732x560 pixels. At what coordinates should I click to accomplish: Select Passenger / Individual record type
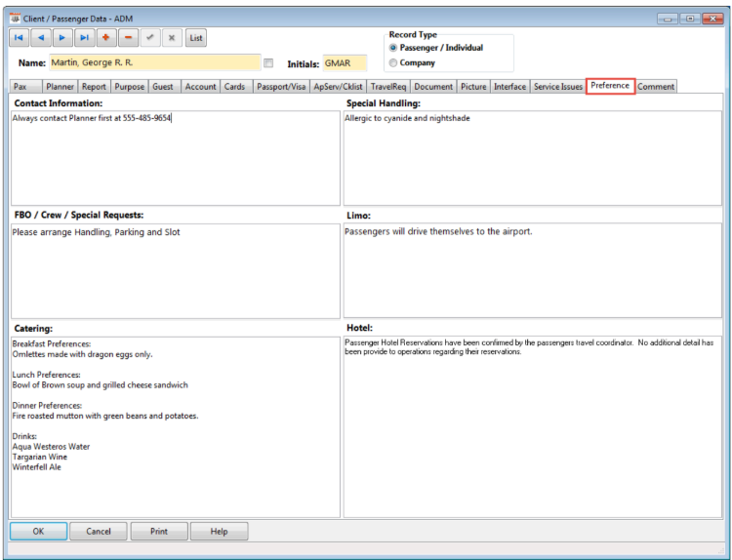(x=393, y=48)
